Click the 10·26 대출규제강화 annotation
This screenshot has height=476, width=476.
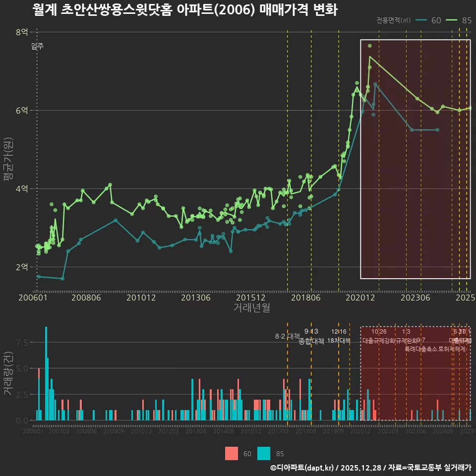pos(379,336)
